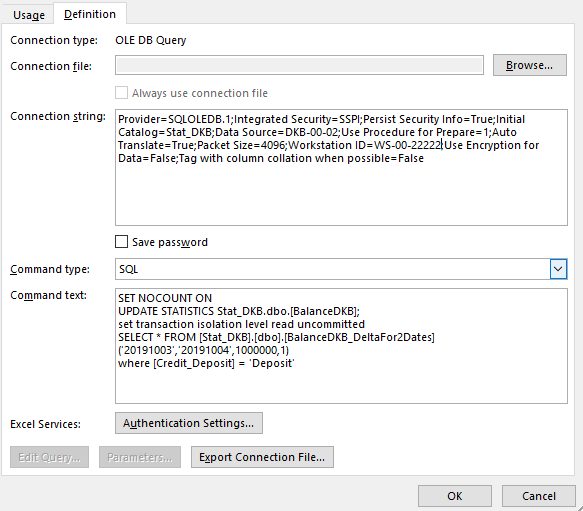Click inside the Connection string text box
The image size is (583, 511).
pos(341,167)
